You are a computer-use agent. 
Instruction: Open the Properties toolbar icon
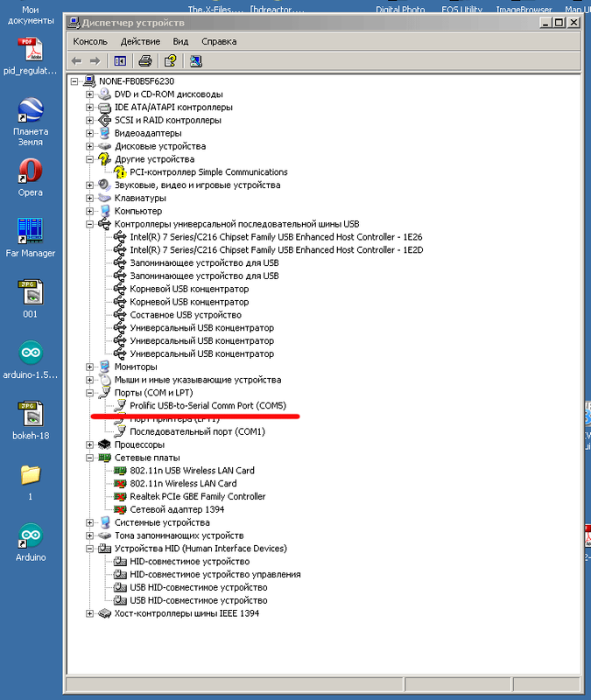pos(170,60)
